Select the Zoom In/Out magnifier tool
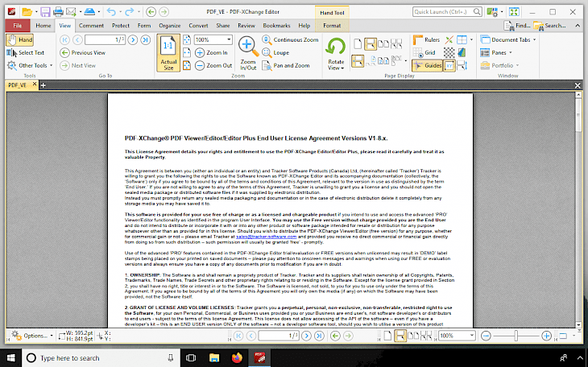 pyautogui.click(x=248, y=53)
